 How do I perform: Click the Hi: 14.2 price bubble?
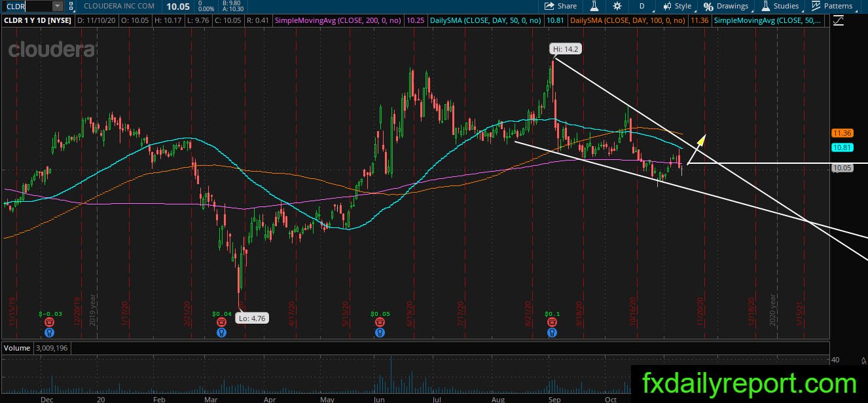pyautogui.click(x=566, y=48)
